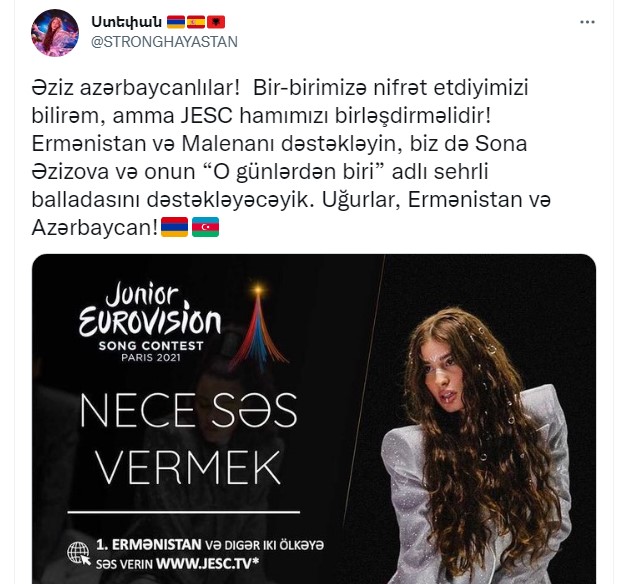The height and width of the screenshot is (584, 623).
Task: Open the tweet's three-dot more options menu
Action: click(587, 23)
